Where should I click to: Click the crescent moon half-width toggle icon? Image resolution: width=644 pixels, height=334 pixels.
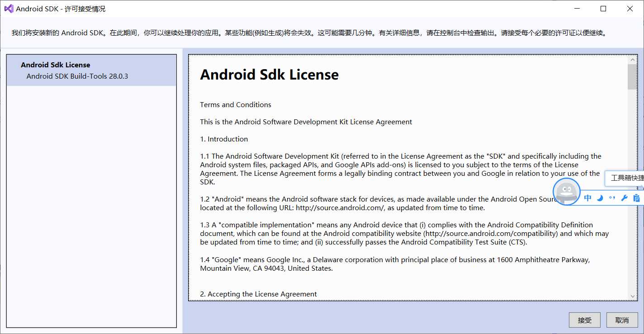click(x=600, y=198)
